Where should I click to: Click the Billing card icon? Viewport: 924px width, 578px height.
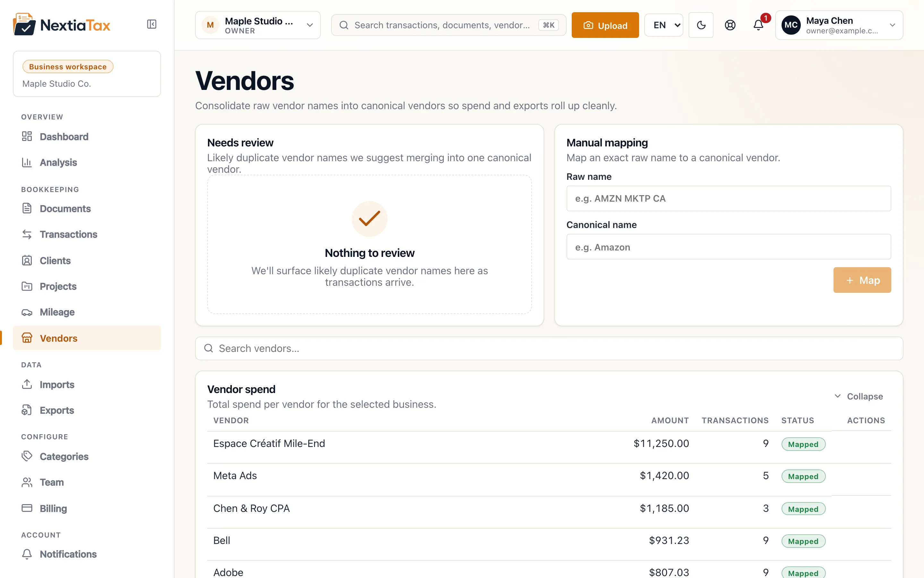(x=27, y=508)
